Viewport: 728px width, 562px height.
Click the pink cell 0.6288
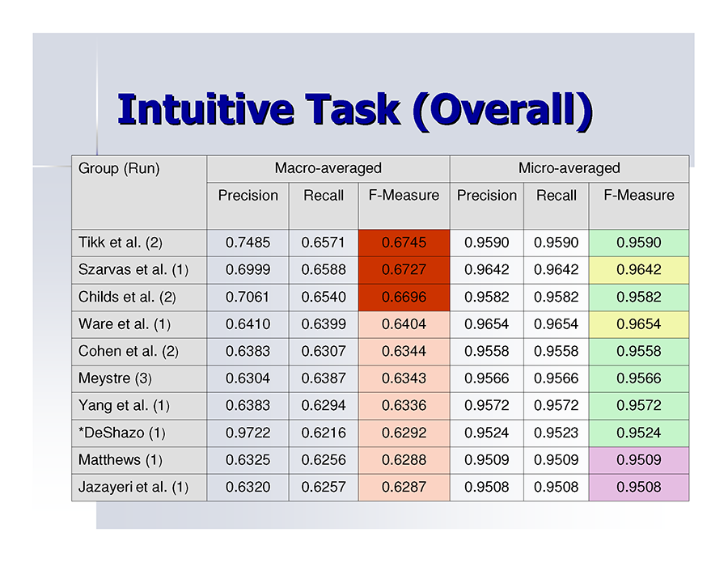click(x=404, y=460)
